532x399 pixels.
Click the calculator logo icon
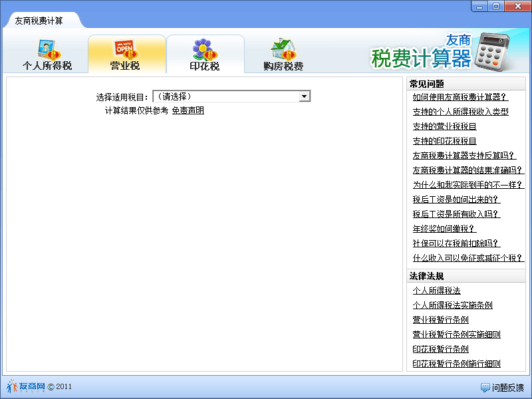click(x=492, y=52)
